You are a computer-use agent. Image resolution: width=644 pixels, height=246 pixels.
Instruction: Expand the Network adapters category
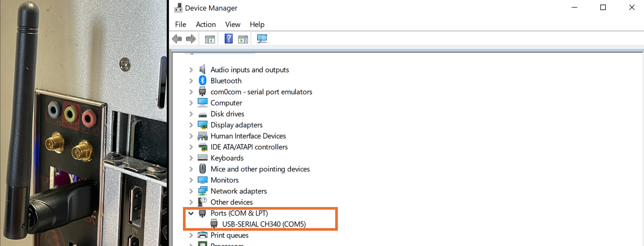(191, 191)
